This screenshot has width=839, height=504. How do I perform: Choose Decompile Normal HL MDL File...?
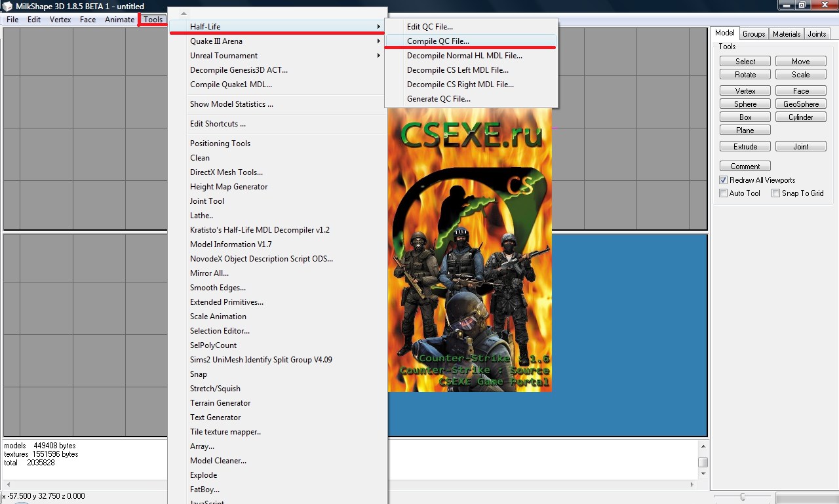coord(471,56)
